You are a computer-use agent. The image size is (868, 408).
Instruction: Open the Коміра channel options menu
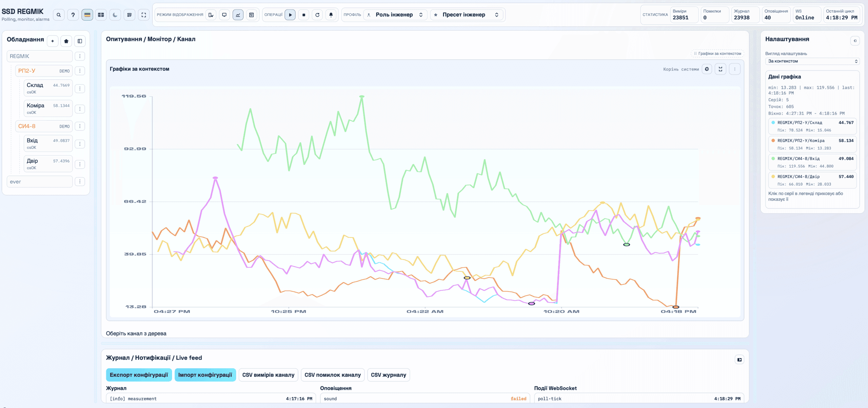80,109
